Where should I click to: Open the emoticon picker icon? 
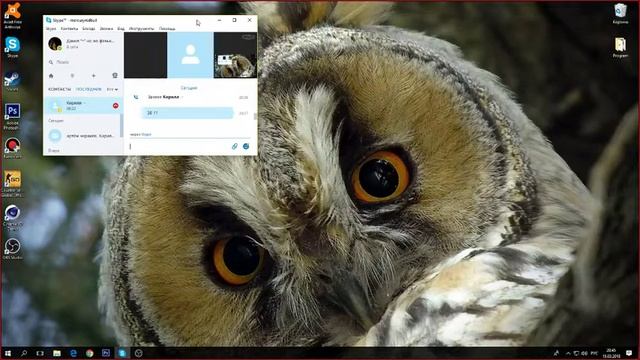(x=246, y=146)
